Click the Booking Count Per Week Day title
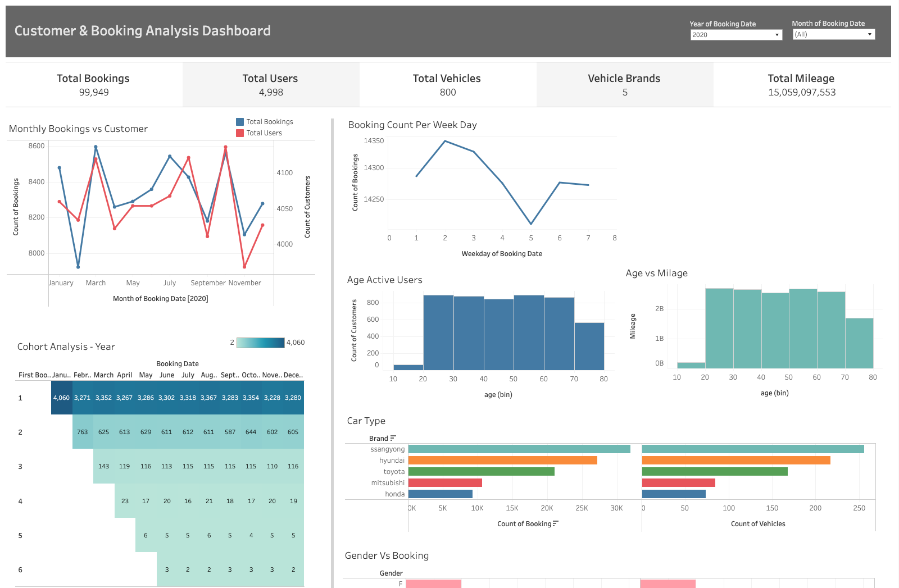 [412, 125]
